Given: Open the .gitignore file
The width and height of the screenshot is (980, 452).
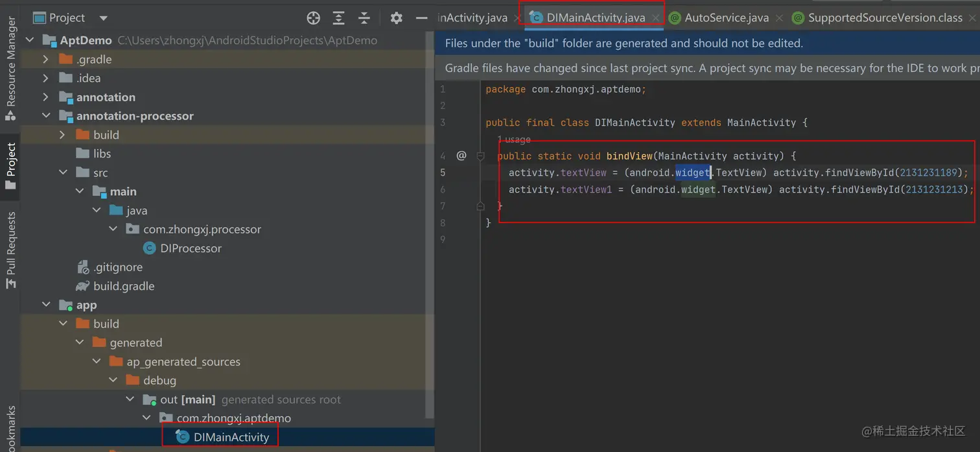Looking at the screenshot, I should pos(117,267).
